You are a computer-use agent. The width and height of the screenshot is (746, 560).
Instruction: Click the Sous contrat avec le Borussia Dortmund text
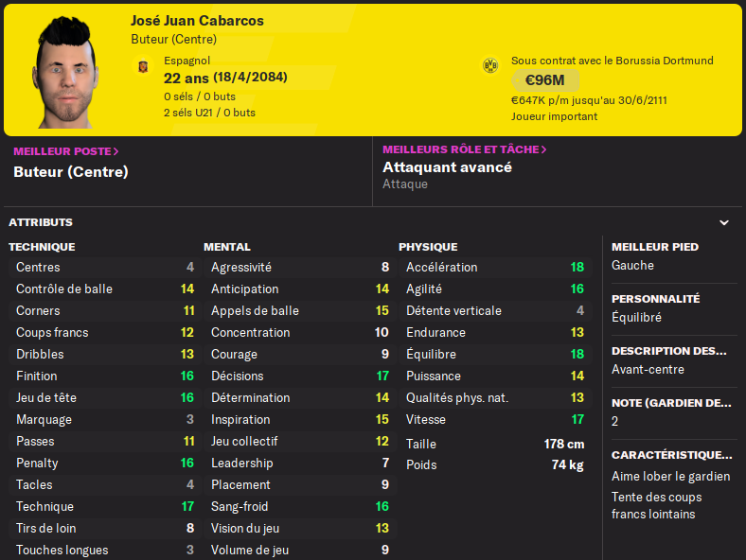tap(612, 61)
